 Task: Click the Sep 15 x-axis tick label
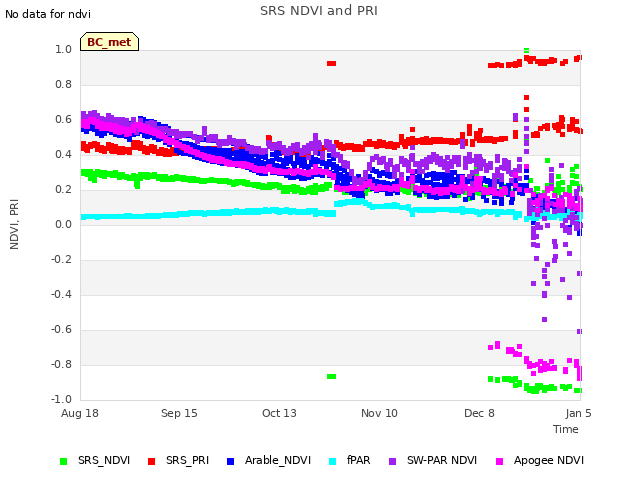coord(179,413)
